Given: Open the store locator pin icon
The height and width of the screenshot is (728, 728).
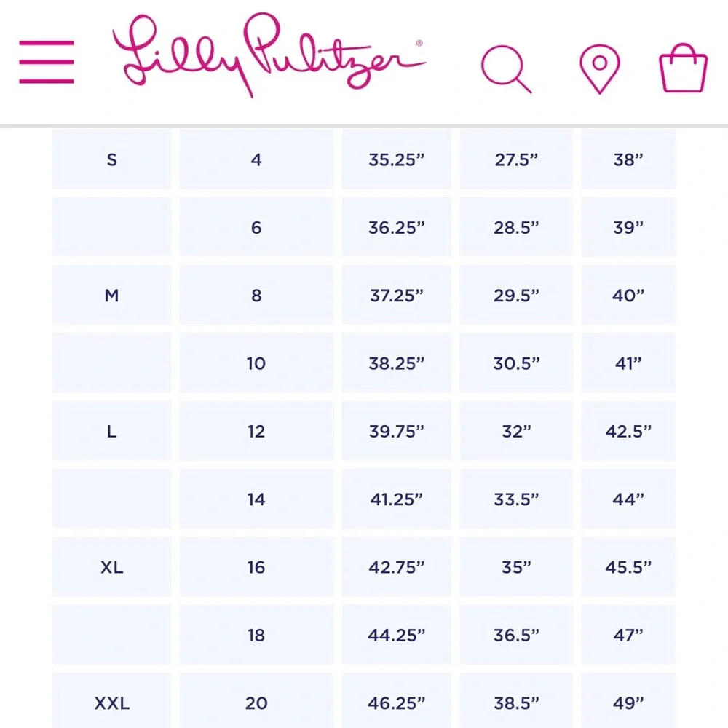Looking at the screenshot, I should (599, 68).
